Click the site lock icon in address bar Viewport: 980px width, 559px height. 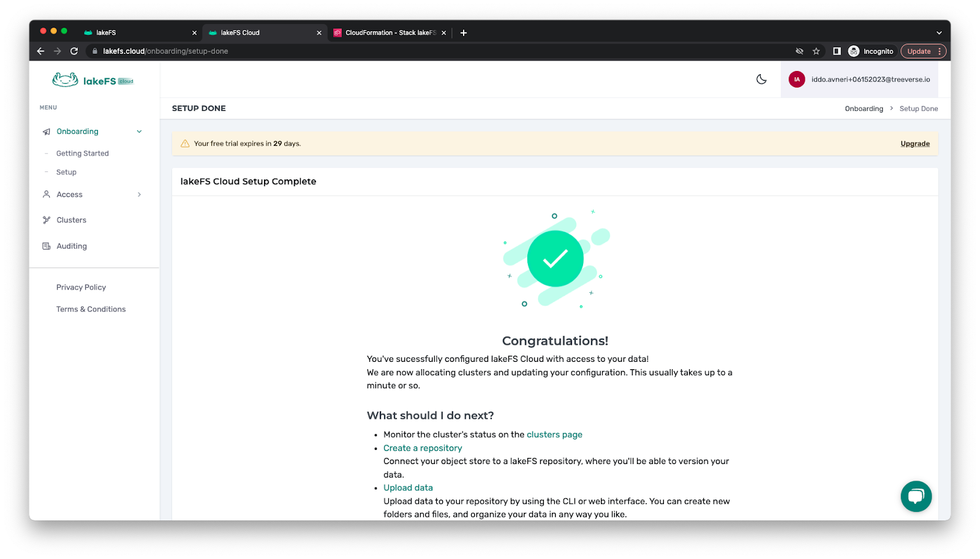95,51
